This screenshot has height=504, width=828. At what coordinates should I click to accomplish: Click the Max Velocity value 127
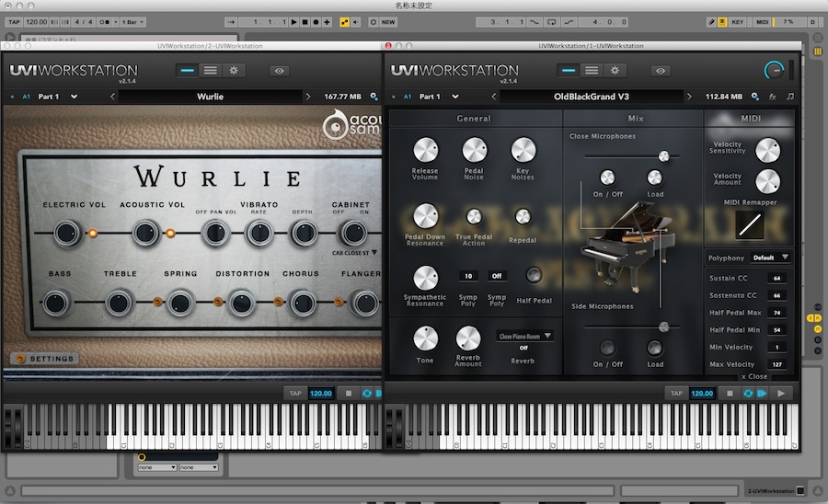click(x=776, y=364)
